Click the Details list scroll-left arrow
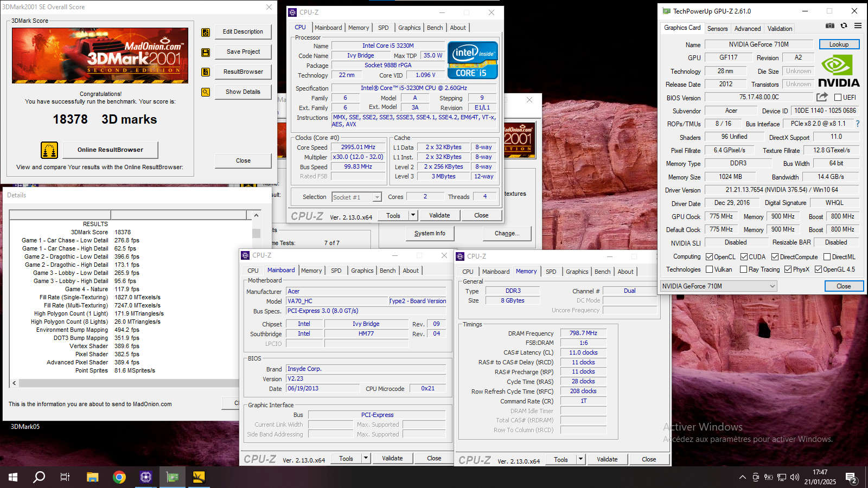868x488 pixels. (x=14, y=383)
